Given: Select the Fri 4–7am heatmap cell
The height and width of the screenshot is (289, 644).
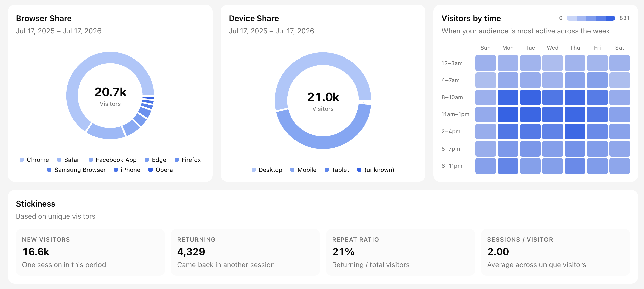Looking at the screenshot, I should 597,80.
